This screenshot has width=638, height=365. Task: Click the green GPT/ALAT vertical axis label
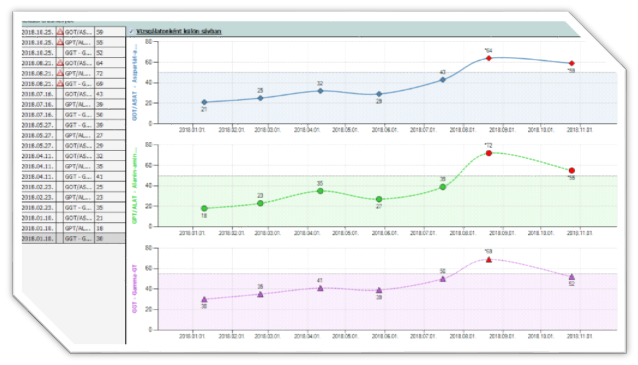(134, 185)
